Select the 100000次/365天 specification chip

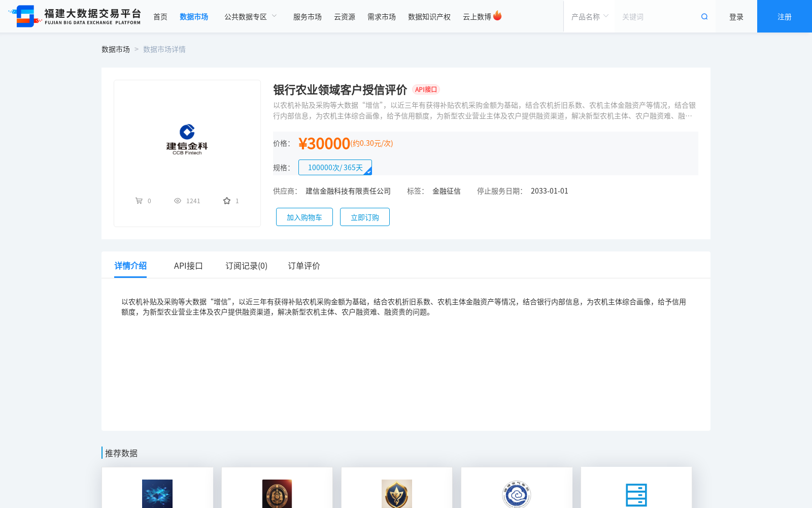coord(335,167)
